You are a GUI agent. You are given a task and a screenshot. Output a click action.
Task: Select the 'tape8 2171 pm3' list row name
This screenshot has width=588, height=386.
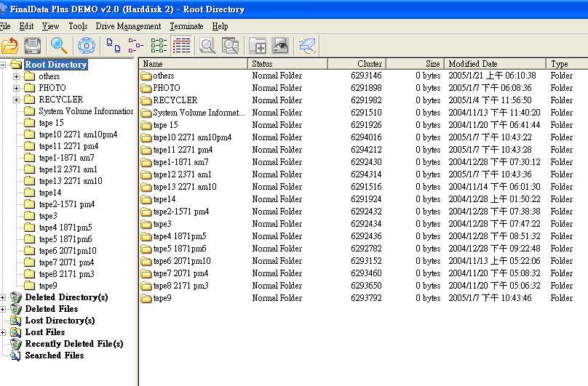click(x=180, y=286)
